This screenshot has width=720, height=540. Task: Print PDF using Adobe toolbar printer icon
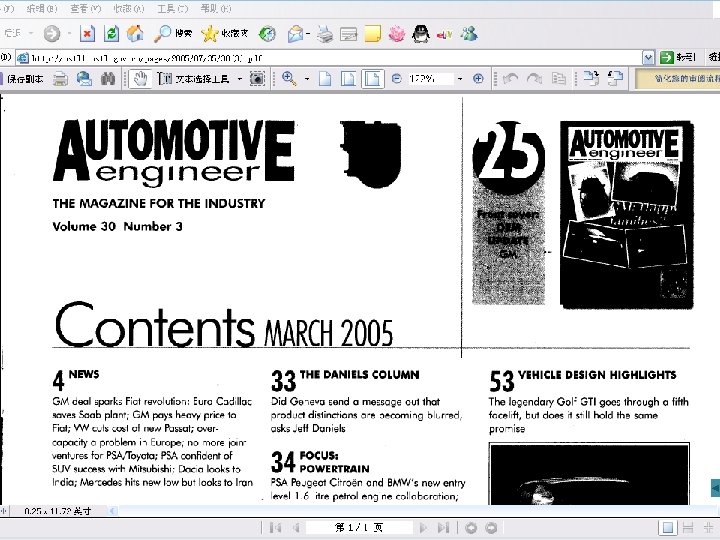point(60,79)
